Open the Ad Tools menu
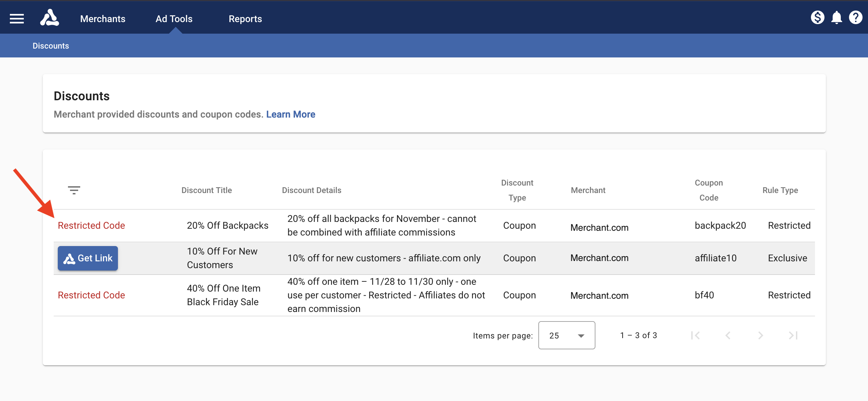 pos(174,19)
